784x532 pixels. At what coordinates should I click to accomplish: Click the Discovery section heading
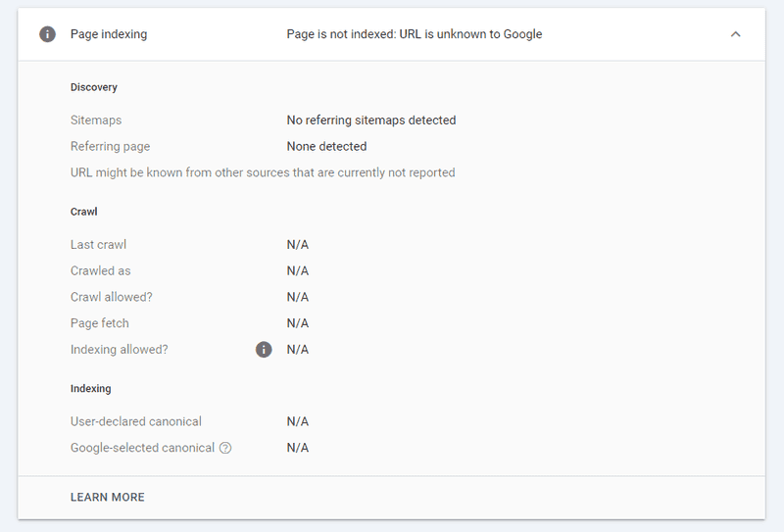pyautogui.click(x=94, y=87)
